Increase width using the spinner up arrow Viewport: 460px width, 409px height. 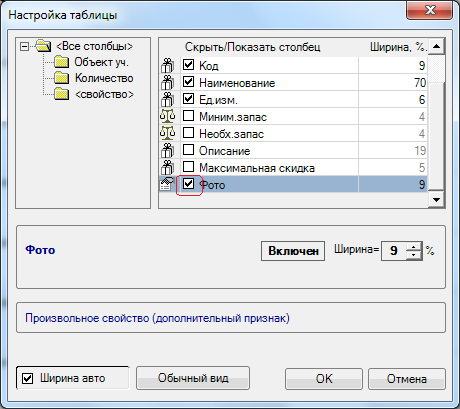[x=414, y=247]
